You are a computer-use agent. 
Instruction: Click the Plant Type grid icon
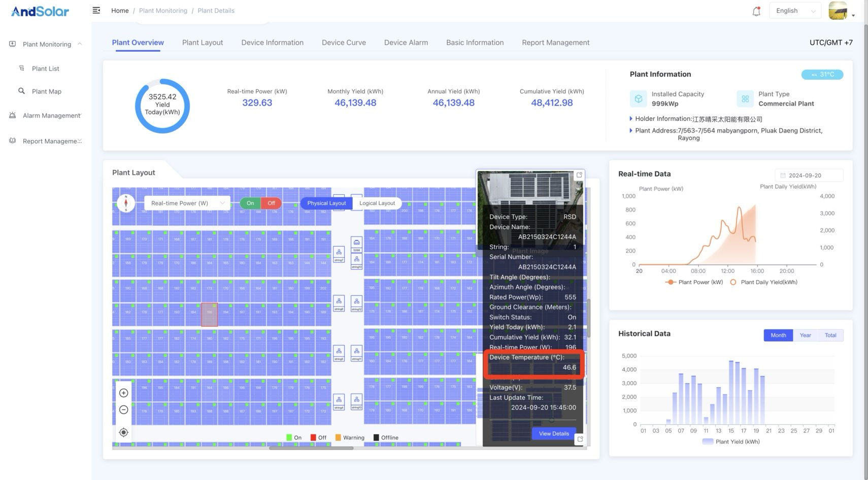coord(745,98)
